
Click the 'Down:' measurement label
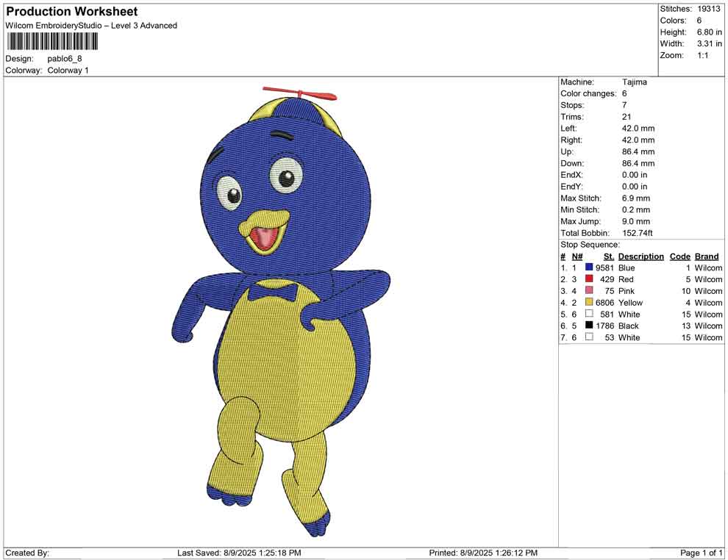point(572,163)
